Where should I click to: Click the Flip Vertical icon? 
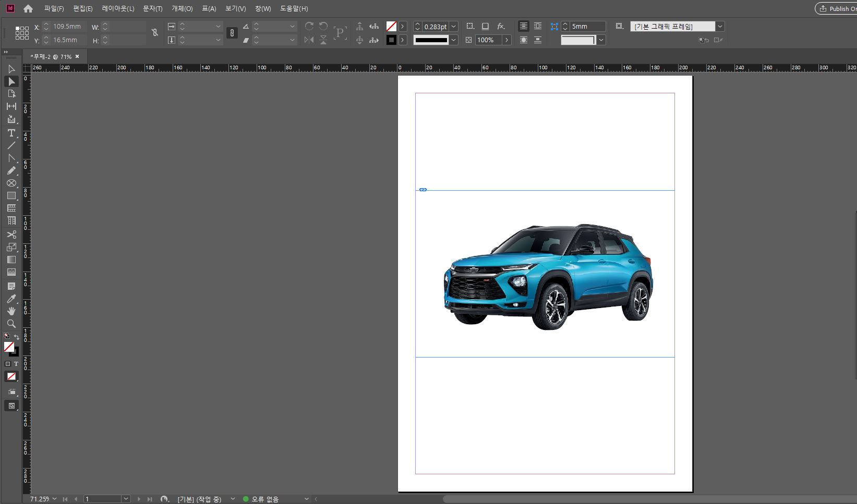(323, 40)
